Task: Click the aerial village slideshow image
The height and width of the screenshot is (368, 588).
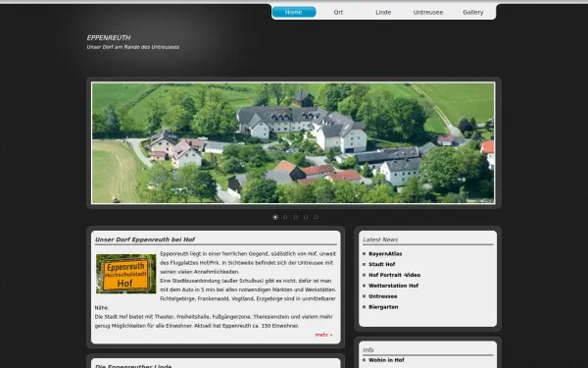Action: (293, 142)
